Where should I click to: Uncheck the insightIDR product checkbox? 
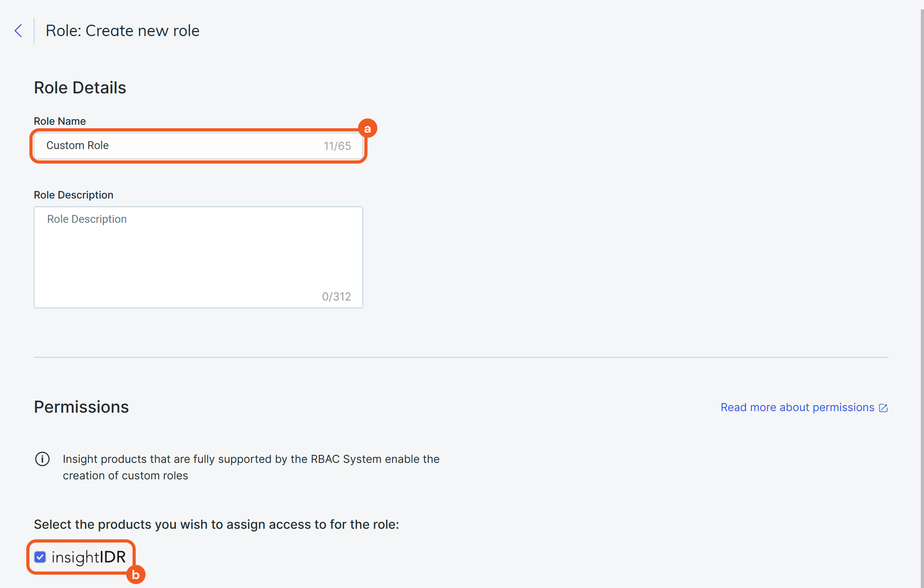point(40,557)
